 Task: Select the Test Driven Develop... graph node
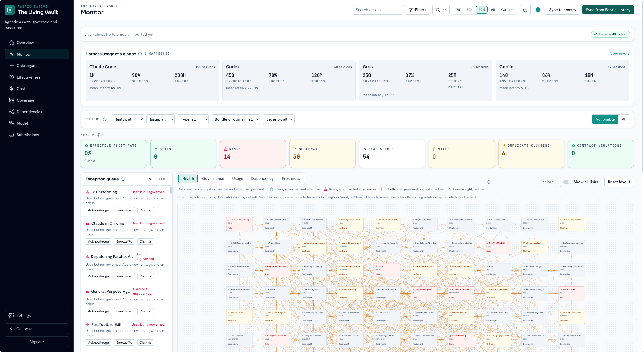coord(240,224)
